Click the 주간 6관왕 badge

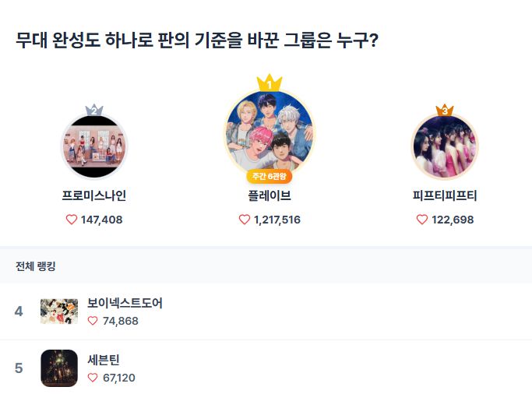pos(269,176)
